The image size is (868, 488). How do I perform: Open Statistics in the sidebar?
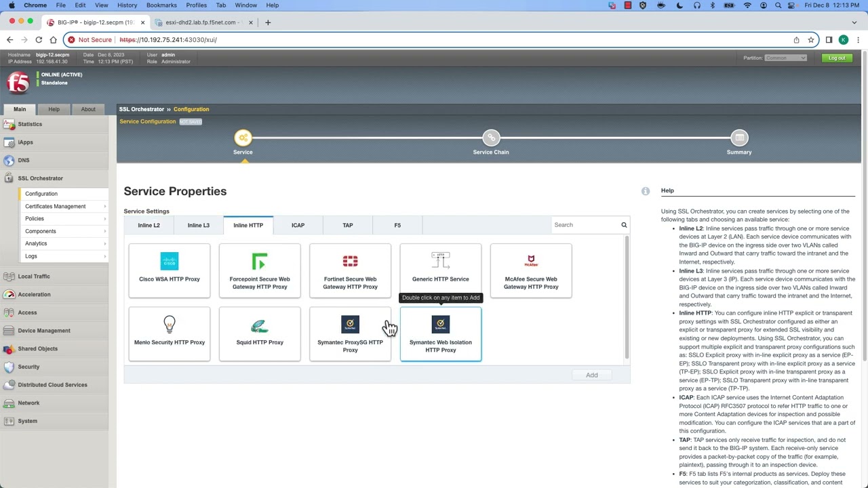(54, 124)
